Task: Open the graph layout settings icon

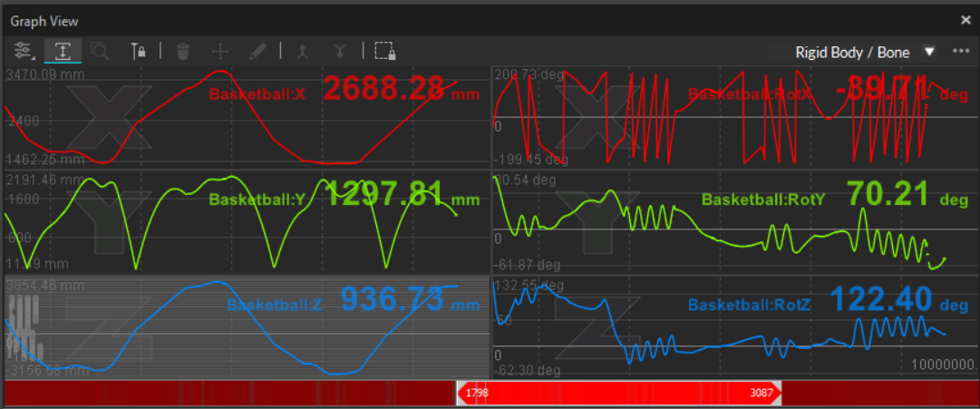Action: click(x=24, y=51)
